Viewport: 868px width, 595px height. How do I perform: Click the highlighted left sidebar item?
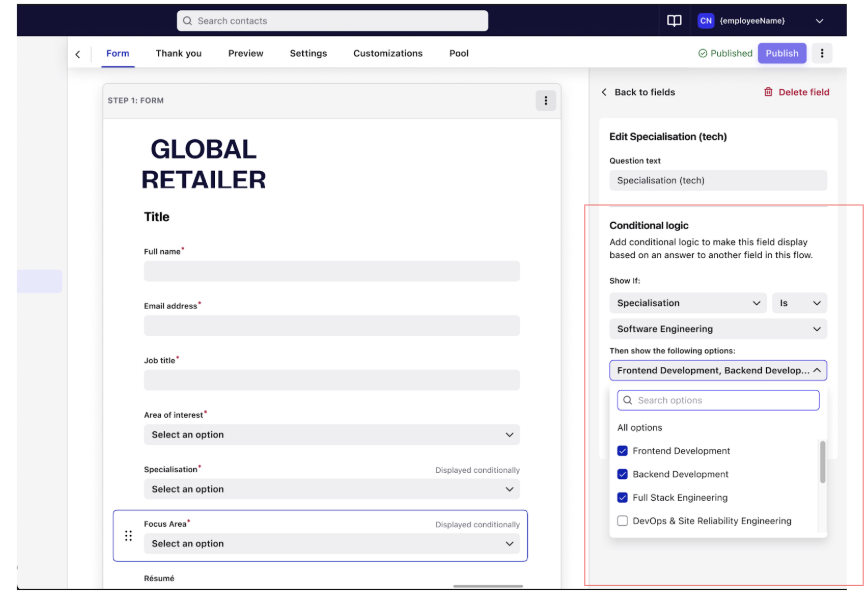[39, 281]
